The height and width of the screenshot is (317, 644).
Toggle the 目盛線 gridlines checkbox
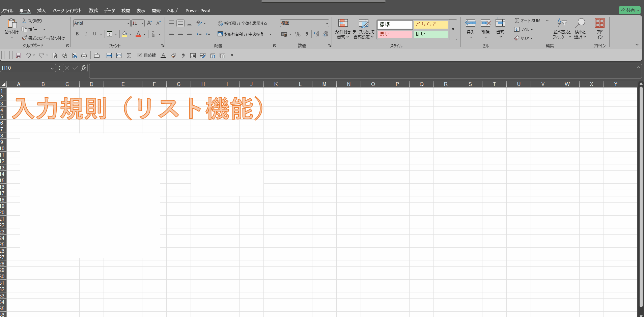click(140, 55)
